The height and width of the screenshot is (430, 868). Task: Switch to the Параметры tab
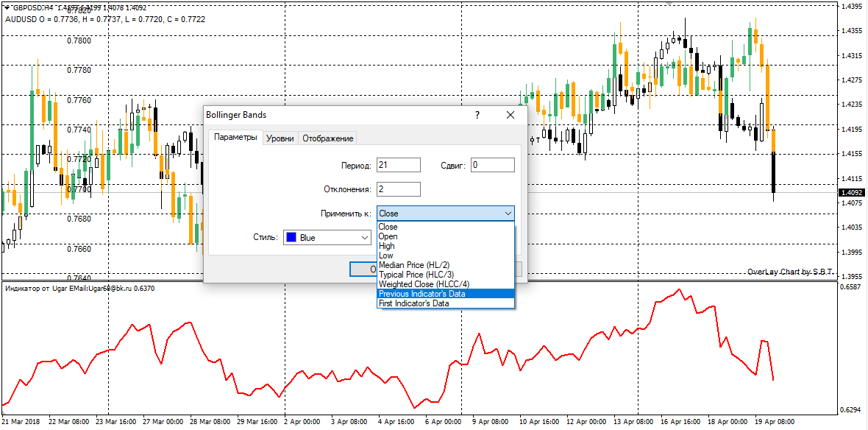[x=235, y=138]
